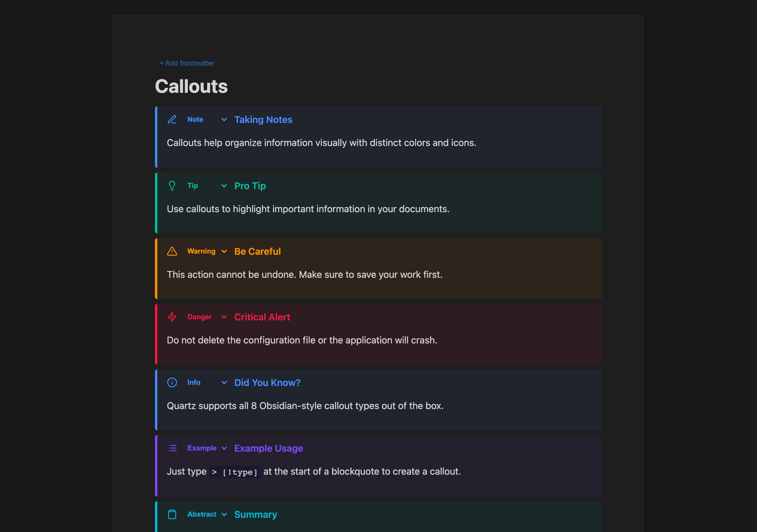Click the Danger lightning bolt icon

pos(172,317)
